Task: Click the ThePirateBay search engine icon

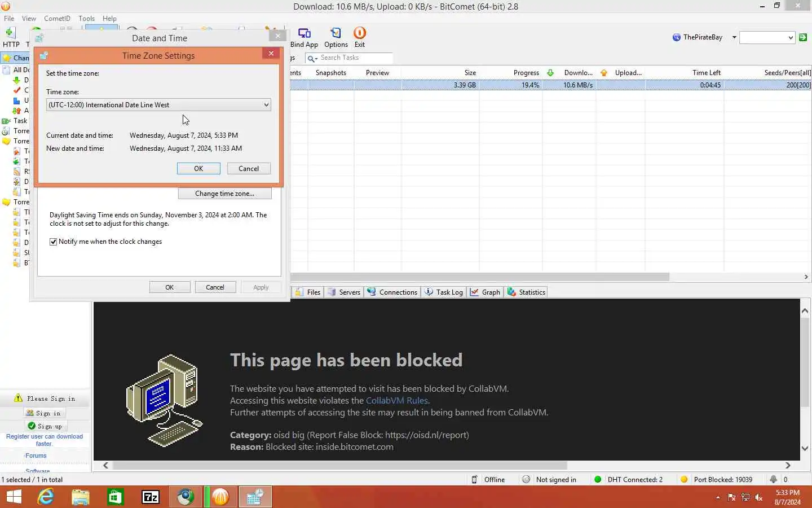Action: tap(677, 37)
